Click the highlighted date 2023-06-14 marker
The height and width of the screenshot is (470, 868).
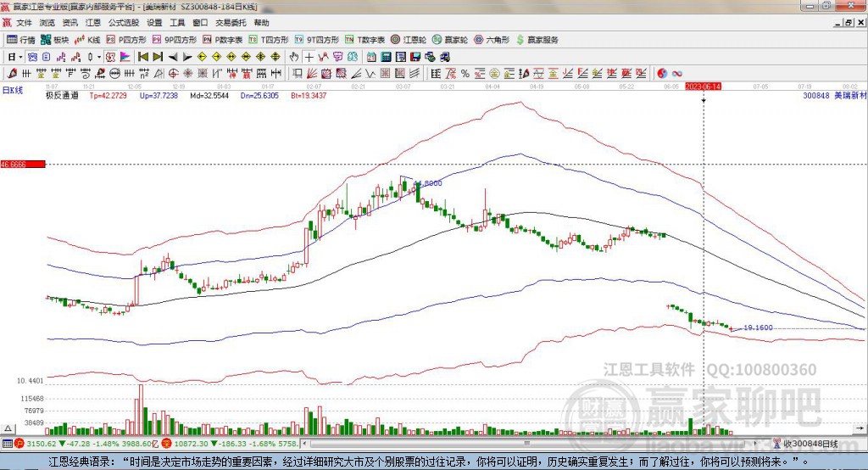[x=703, y=87]
